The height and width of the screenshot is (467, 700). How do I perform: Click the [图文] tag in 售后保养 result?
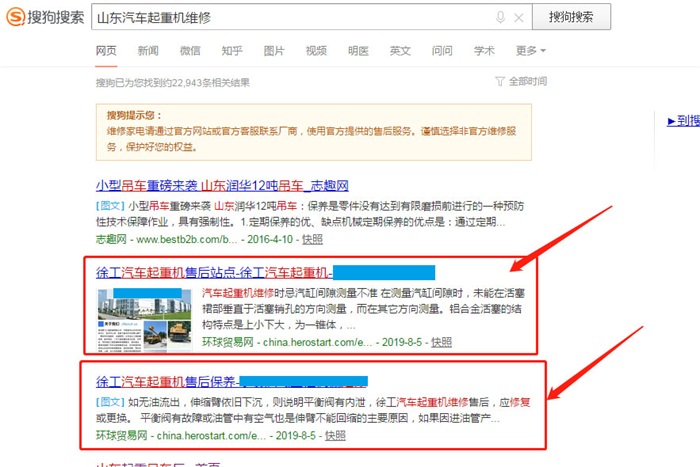[110, 402]
